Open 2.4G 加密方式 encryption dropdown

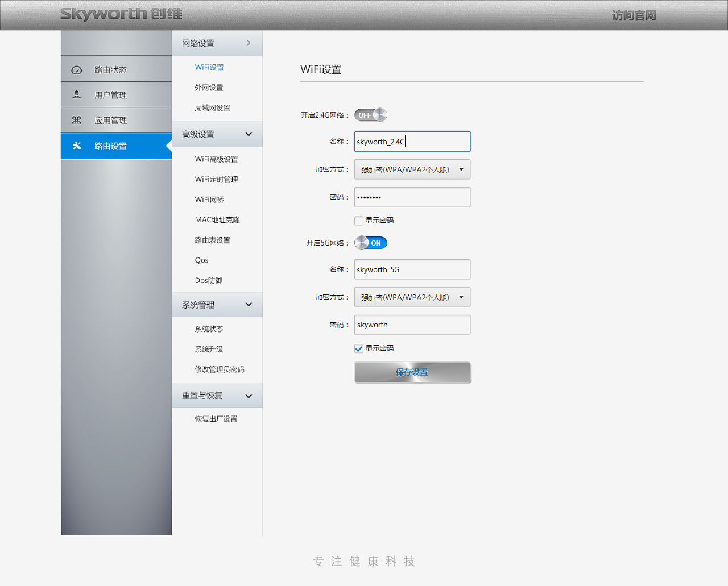pyautogui.click(x=412, y=169)
